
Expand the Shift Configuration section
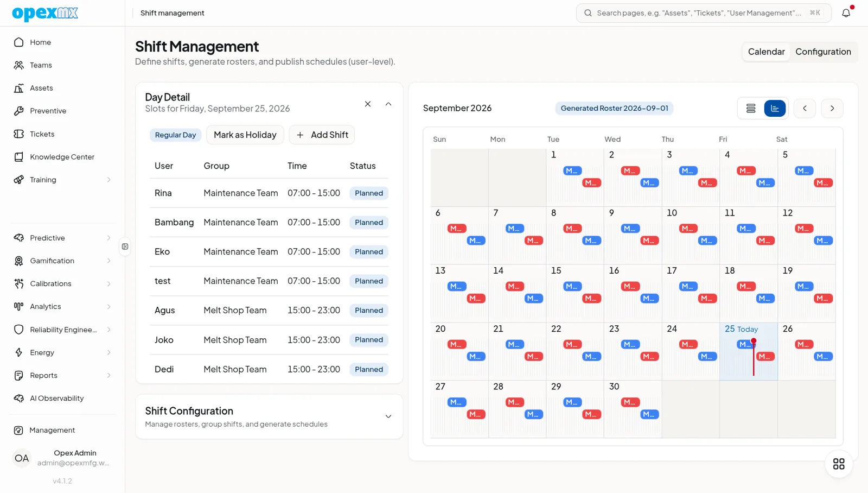tap(388, 416)
